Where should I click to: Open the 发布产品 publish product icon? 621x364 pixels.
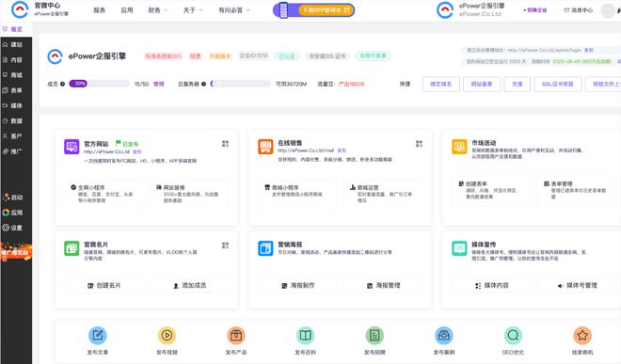236,336
